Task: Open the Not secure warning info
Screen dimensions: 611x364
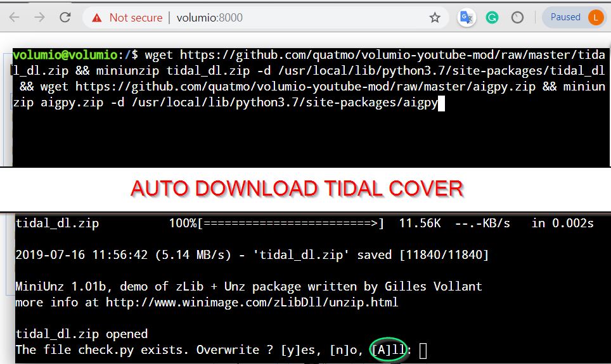Action: point(127,18)
